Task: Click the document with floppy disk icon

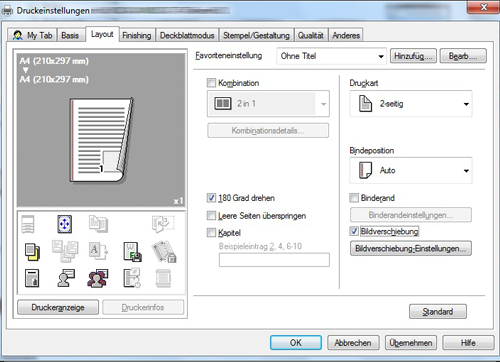Action: pyautogui.click(x=132, y=252)
